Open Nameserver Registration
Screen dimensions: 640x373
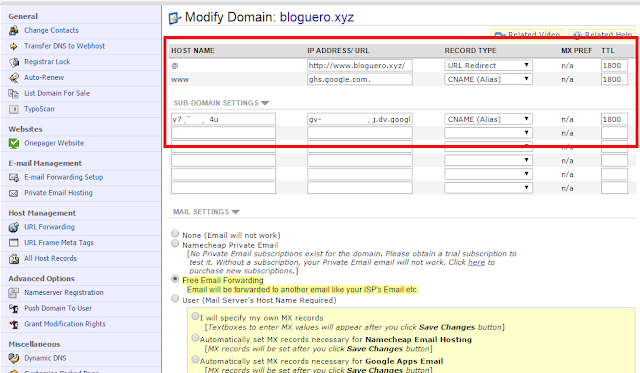(x=64, y=293)
